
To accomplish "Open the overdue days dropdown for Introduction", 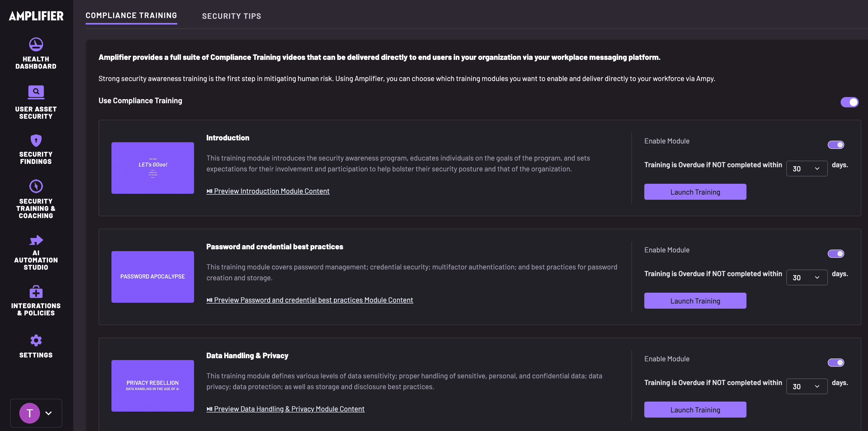I will [807, 168].
